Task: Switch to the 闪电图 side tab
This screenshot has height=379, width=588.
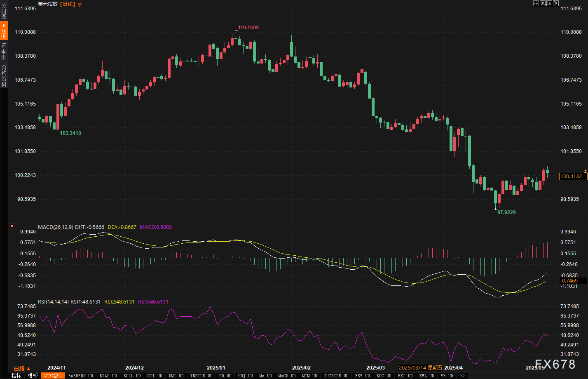Action: pyautogui.click(x=4, y=51)
